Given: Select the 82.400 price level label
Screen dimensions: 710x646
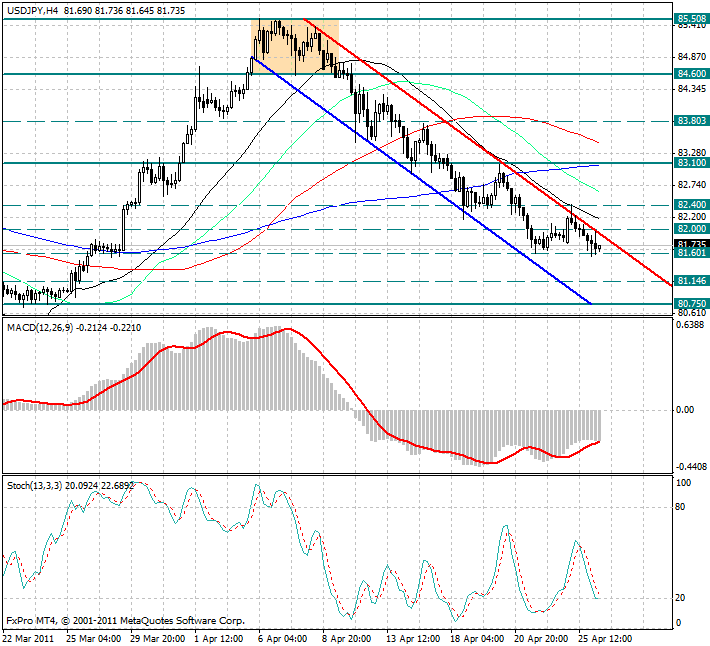Looking at the screenshot, I should point(691,205).
